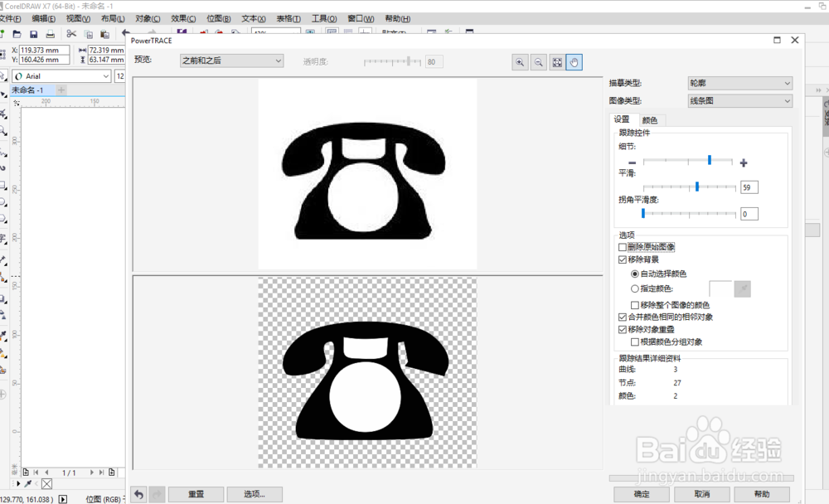The width and height of the screenshot is (829, 504).
Task: Click the add page icon left of page navigator
Action: coord(26,472)
